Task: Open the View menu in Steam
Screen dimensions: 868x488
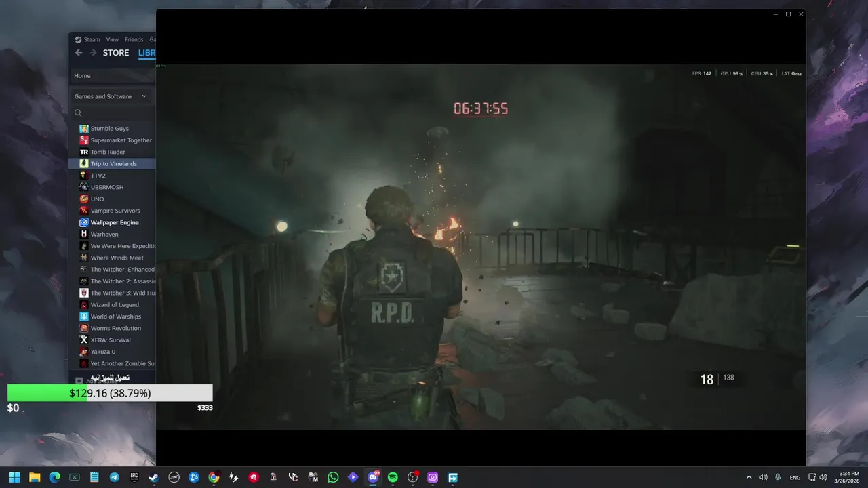Action: pos(113,39)
